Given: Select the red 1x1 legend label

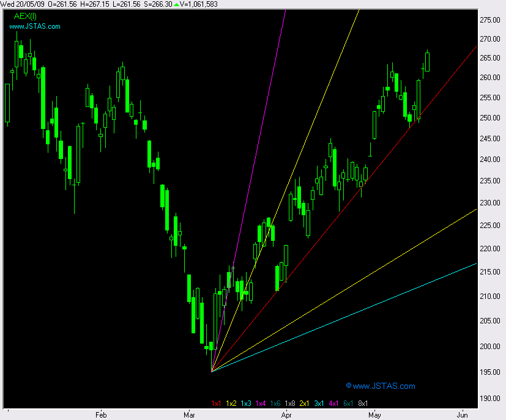Looking at the screenshot, I should [216, 403].
